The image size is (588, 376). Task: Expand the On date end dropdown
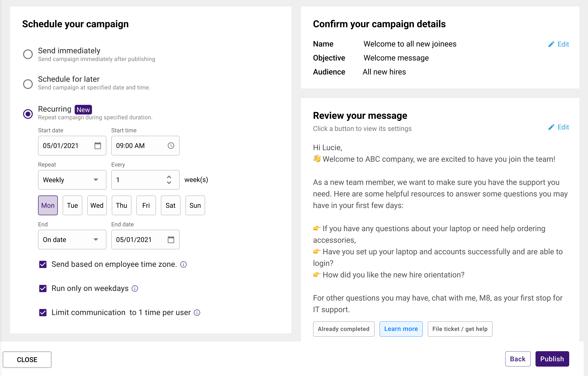coord(72,240)
